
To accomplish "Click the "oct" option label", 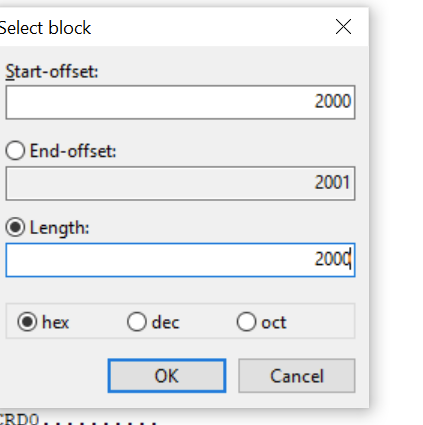I will tap(274, 322).
